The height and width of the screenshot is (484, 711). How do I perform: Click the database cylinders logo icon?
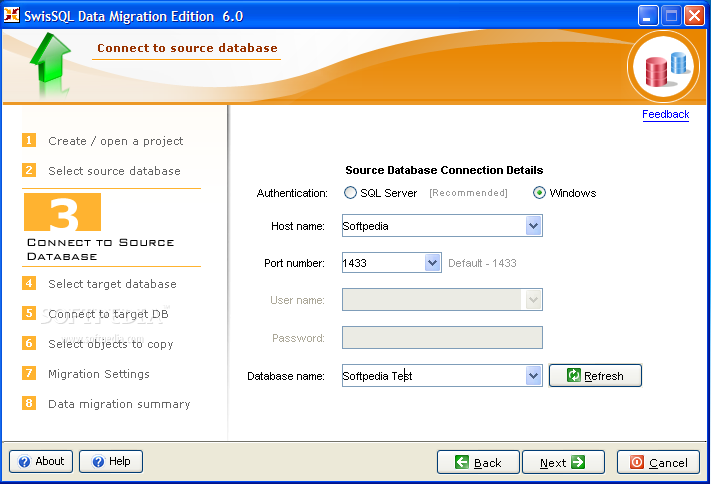coord(663,67)
